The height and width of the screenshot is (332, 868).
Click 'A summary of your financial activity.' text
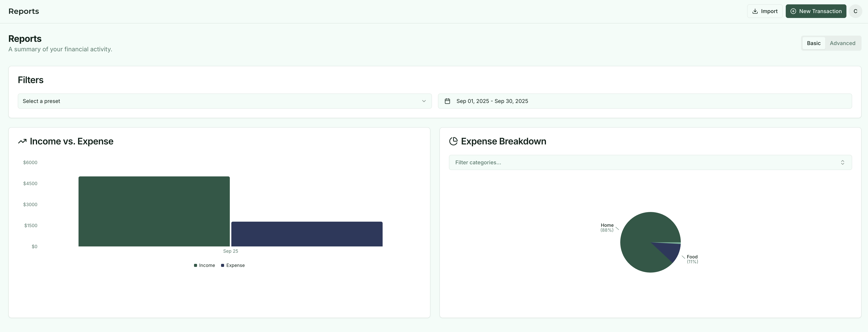pos(60,49)
